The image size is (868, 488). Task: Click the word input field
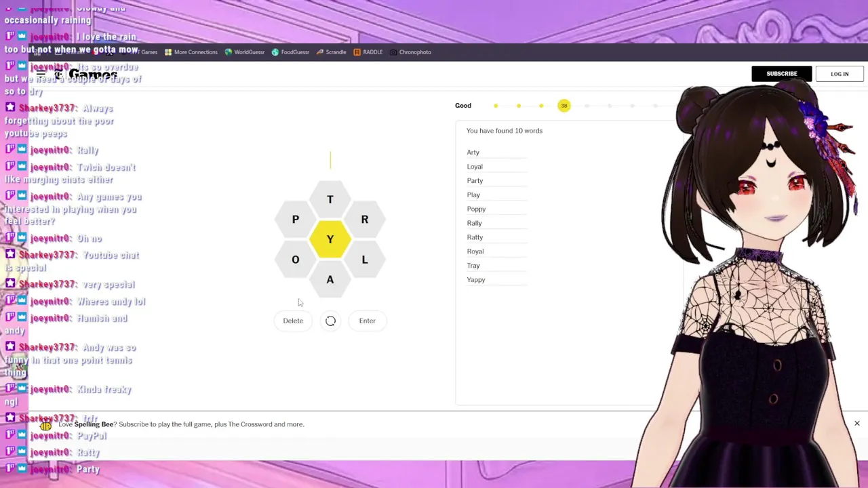click(330, 160)
